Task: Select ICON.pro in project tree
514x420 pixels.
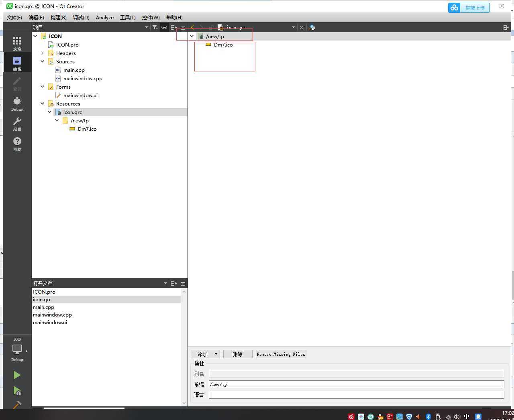Action: pyautogui.click(x=67, y=45)
